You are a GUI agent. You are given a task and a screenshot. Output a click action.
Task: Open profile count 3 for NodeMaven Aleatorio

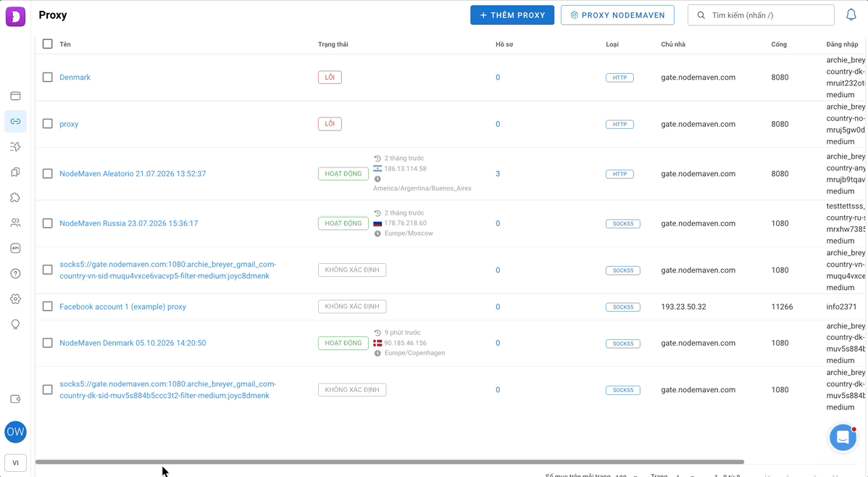coord(498,173)
